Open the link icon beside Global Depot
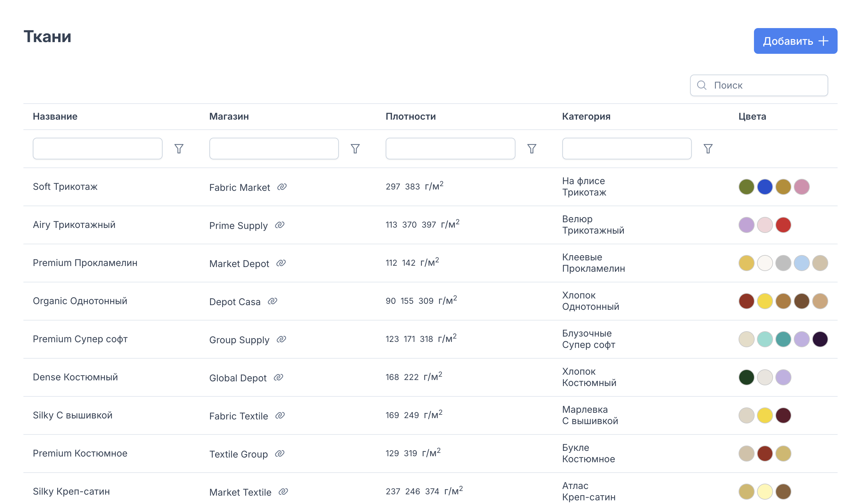This screenshot has width=861, height=504. [x=278, y=377]
